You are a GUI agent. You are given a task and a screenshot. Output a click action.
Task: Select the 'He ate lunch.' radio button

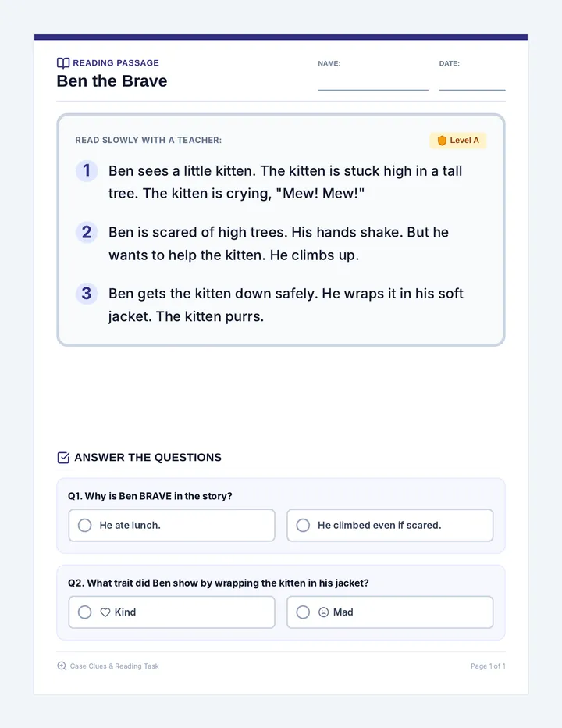[x=84, y=525]
